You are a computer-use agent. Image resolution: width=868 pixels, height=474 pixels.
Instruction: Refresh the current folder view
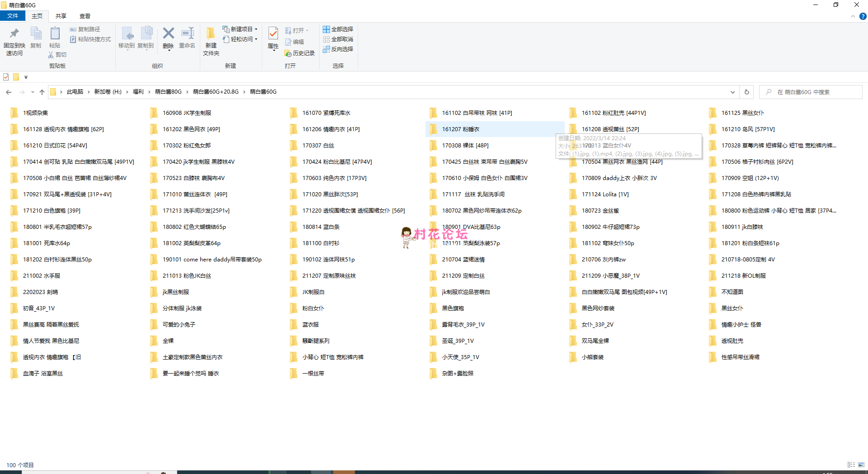point(746,92)
